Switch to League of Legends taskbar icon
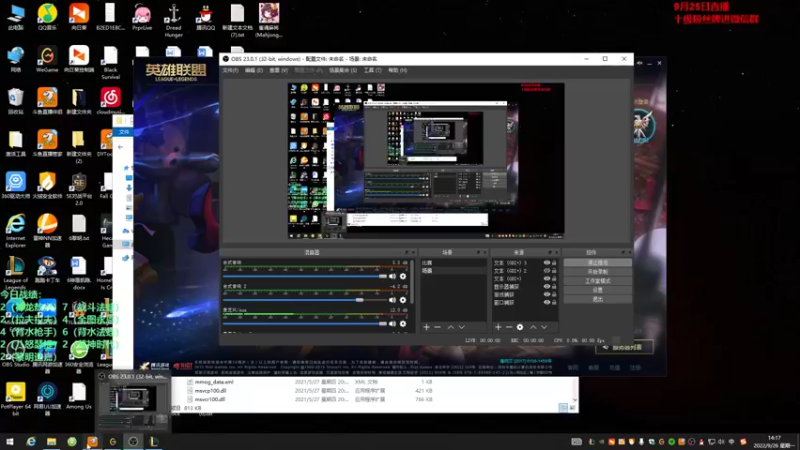The width and height of the screenshot is (800, 450). 154,441
